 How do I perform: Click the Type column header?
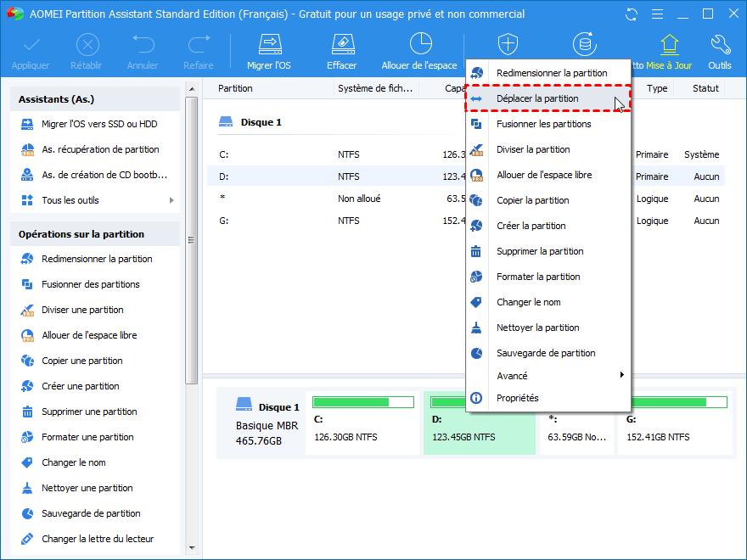click(657, 88)
